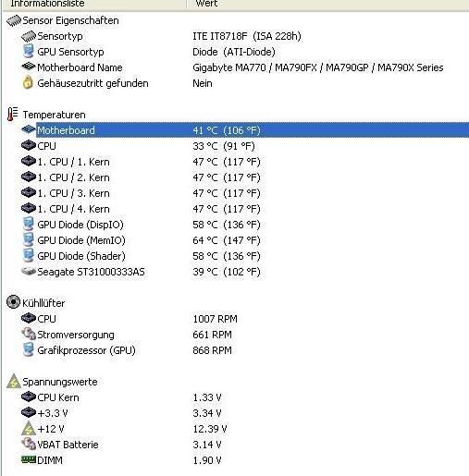Select the highlighted Motherboard temperature row
This screenshot has height=476, width=469.
click(253, 130)
